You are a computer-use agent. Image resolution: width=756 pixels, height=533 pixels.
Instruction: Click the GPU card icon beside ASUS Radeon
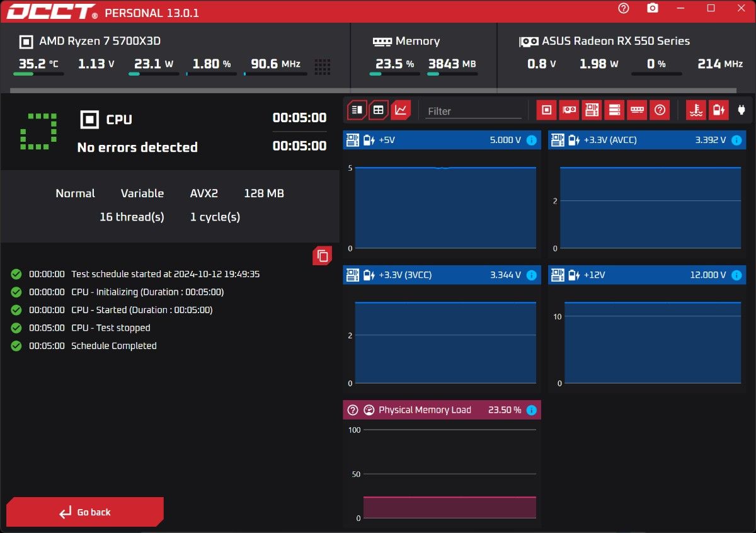529,42
